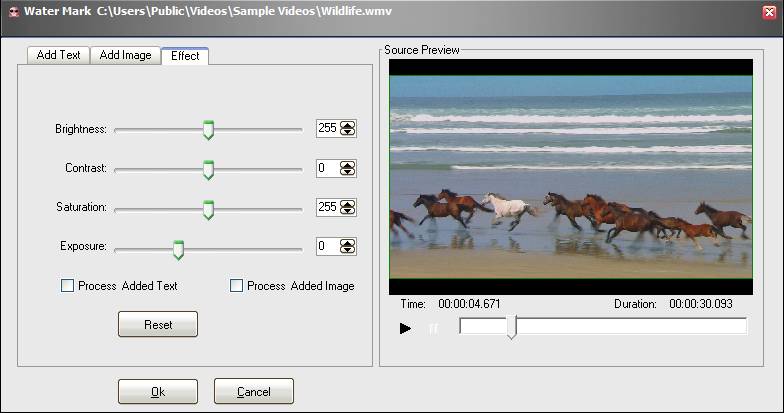Decrease Exposure with the down spinner arrow
The image size is (784, 413).
pos(348,250)
